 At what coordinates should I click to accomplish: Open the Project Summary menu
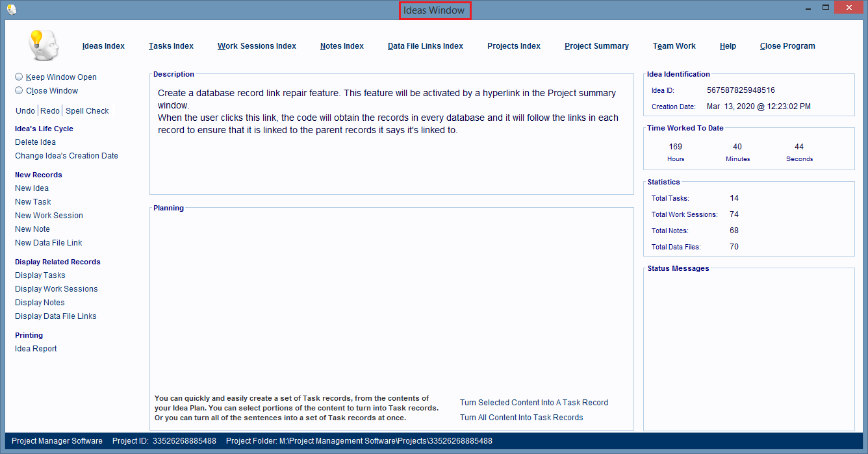[x=596, y=46]
